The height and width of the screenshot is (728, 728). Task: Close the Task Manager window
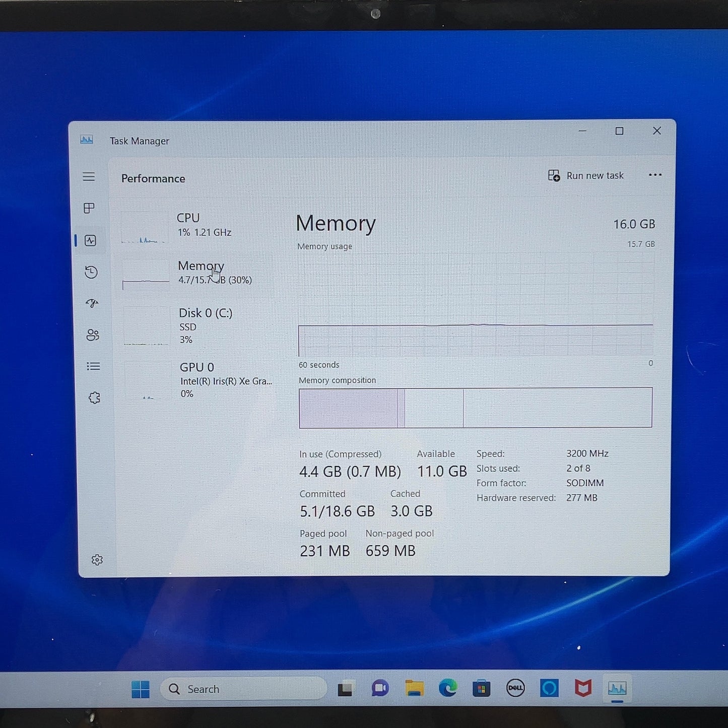pos(657,131)
